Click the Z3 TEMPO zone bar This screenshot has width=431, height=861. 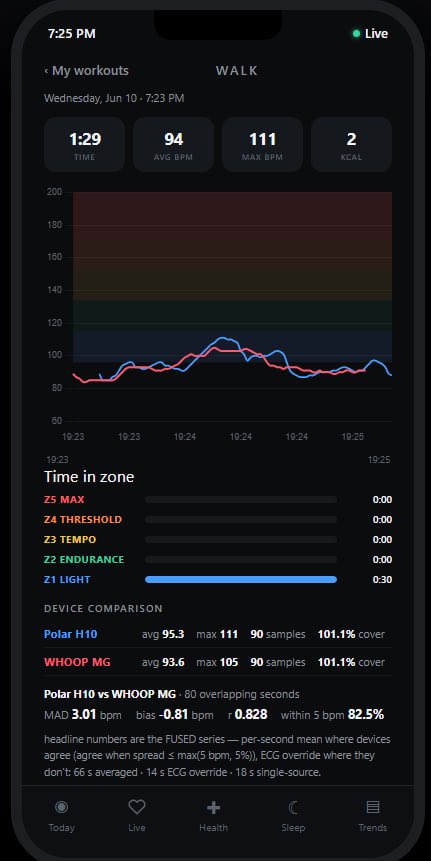point(241,540)
